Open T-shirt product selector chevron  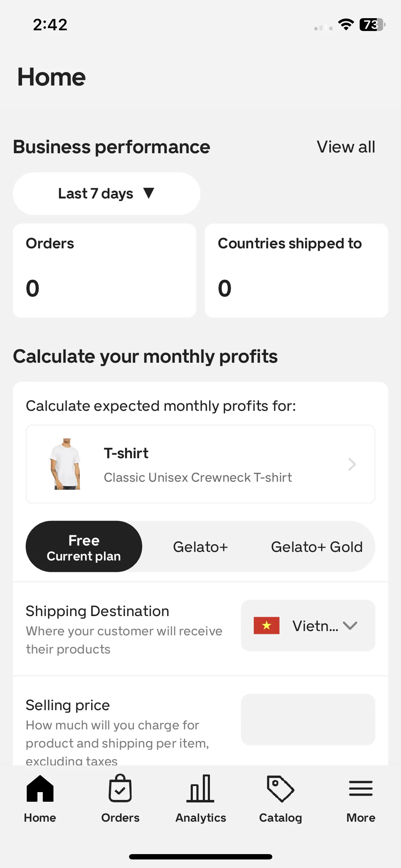(352, 464)
